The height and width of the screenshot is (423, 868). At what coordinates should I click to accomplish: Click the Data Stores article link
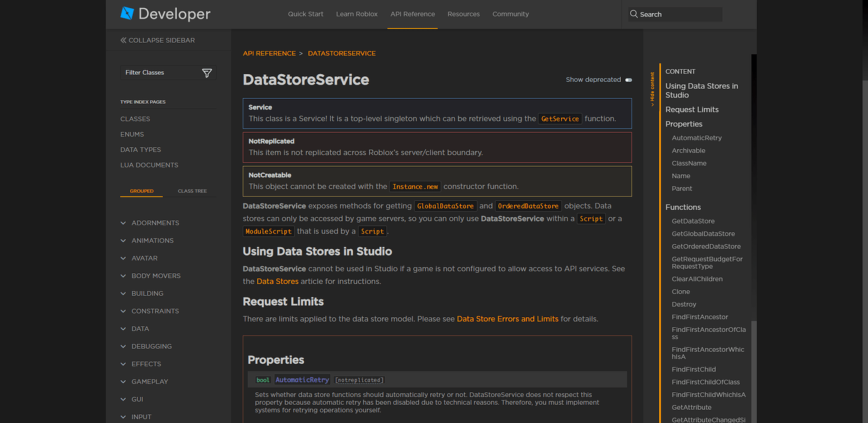tap(277, 281)
